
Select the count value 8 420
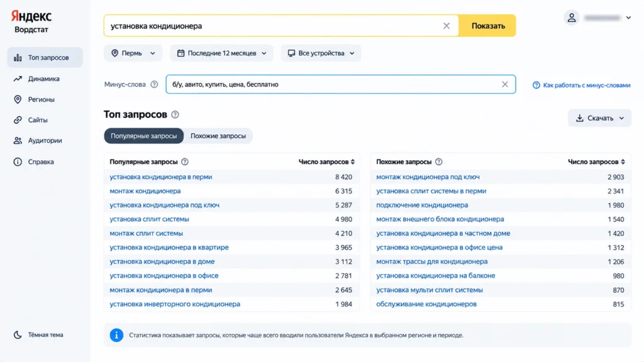tap(343, 177)
